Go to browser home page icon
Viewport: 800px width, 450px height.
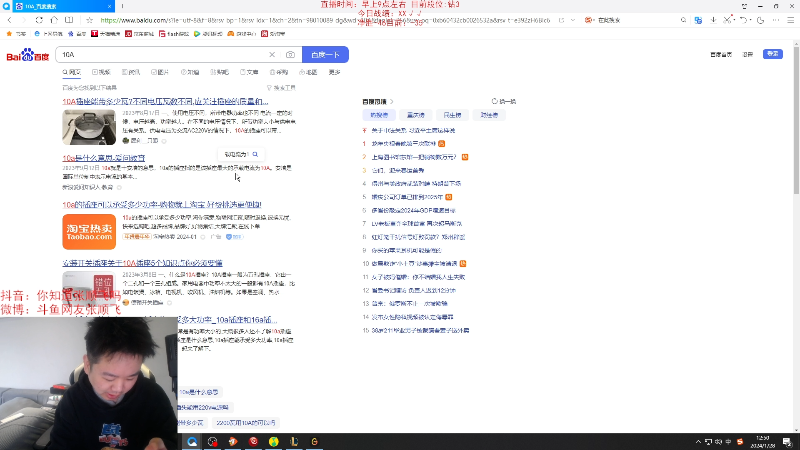54,20
